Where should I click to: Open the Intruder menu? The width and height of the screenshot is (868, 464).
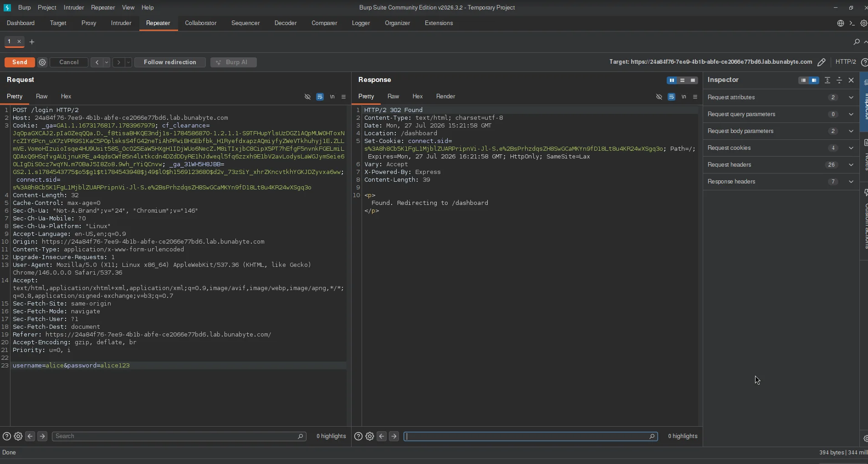point(74,8)
